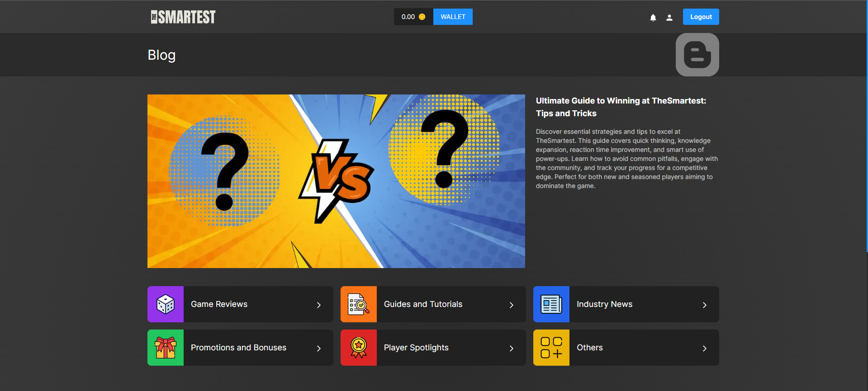Image resolution: width=868 pixels, height=391 pixels.
Task: Click the 0.00 balance display
Action: point(413,17)
